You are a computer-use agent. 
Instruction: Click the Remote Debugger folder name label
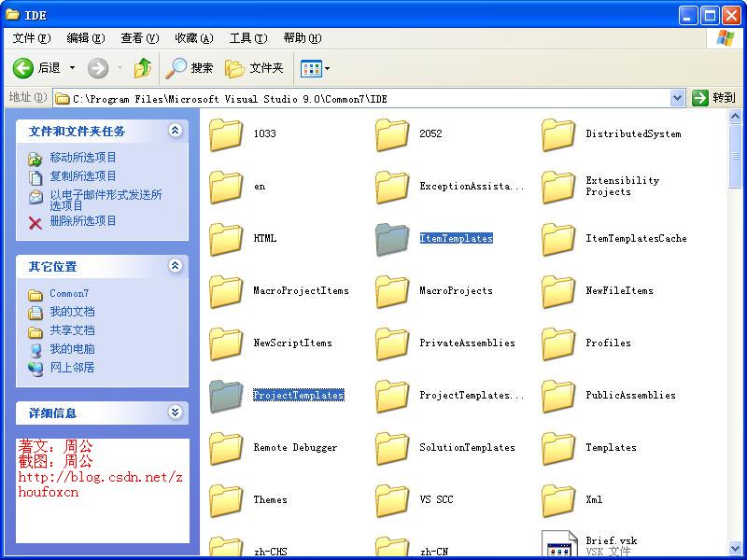coord(295,448)
